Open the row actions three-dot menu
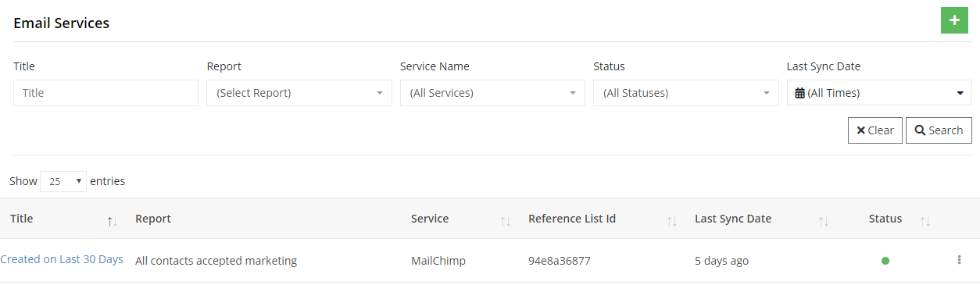This screenshot has width=980, height=285. (x=959, y=260)
